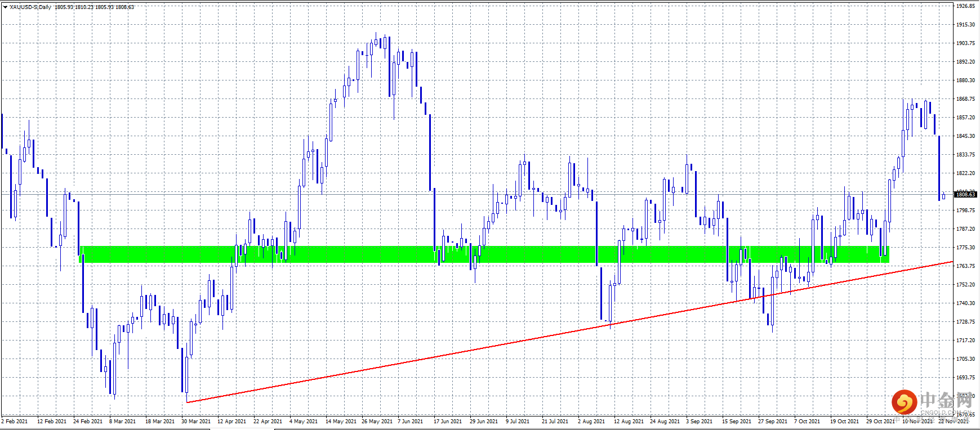
Task: Click the 7 Jun 2021 date label
Action: click(x=411, y=422)
